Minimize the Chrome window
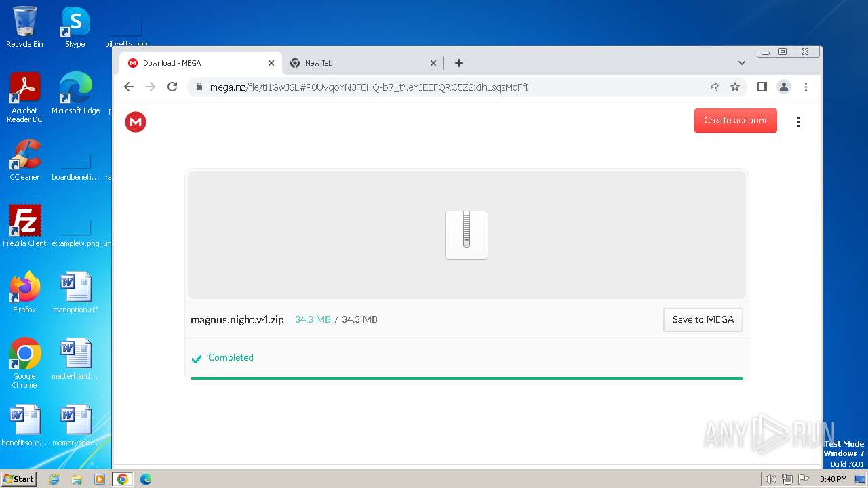868x488 pixels. click(x=766, y=52)
